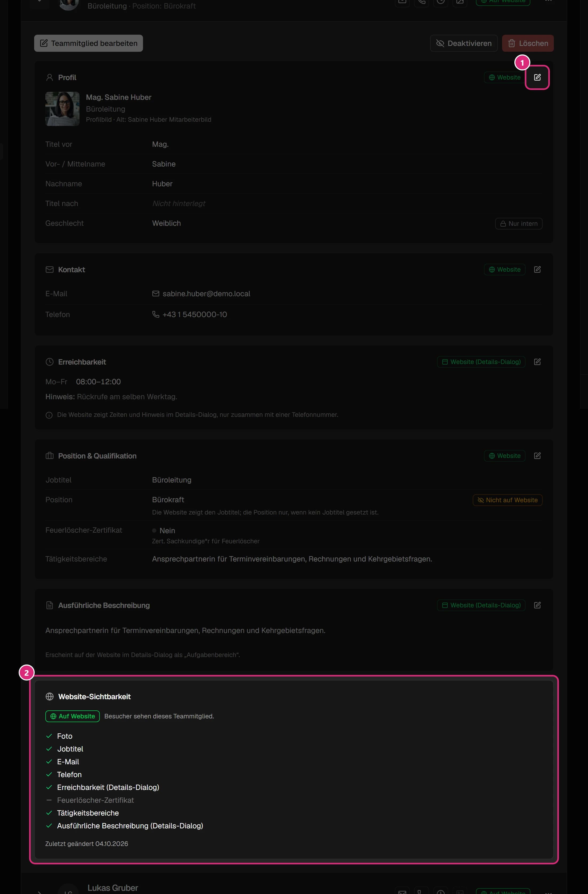The height and width of the screenshot is (894, 588).
Task: Click the Nein status dot for Feuerlöscher-Zertifikat
Action: click(154, 530)
